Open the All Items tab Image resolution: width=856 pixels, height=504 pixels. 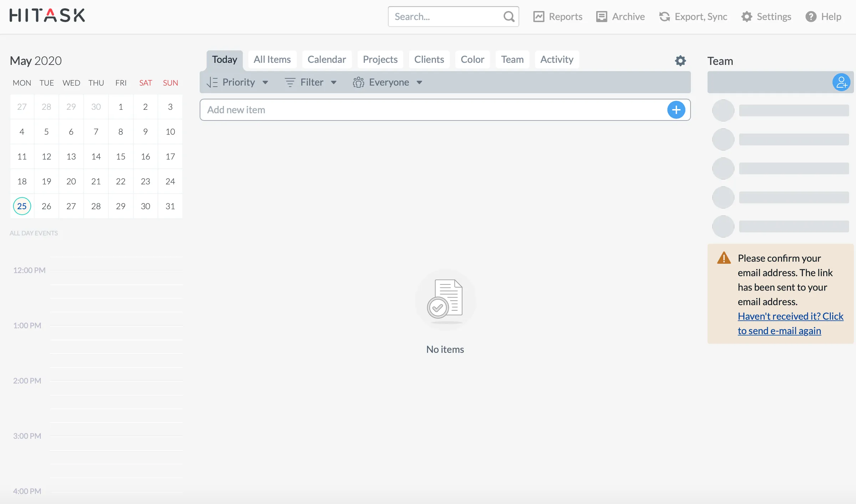[x=272, y=59]
